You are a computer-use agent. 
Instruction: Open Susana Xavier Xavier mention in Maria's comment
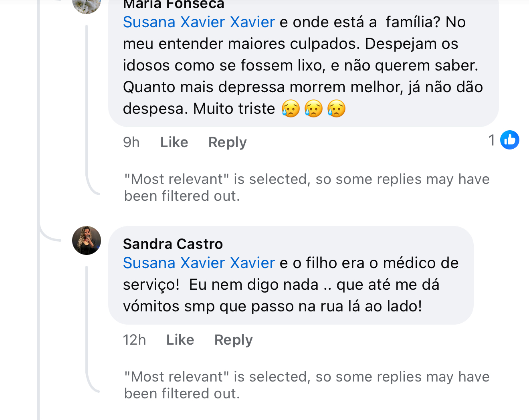pos(199,22)
